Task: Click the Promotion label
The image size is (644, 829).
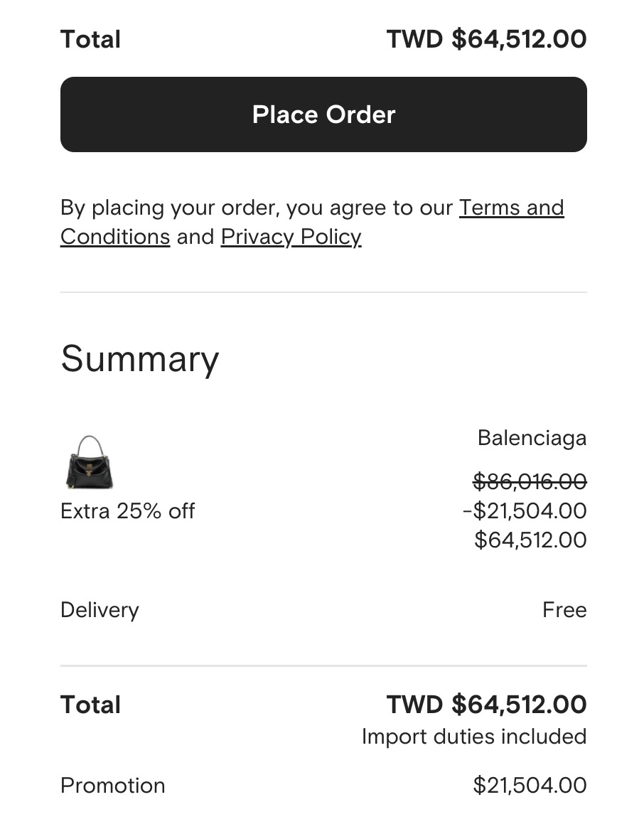Action: pos(112,786)
